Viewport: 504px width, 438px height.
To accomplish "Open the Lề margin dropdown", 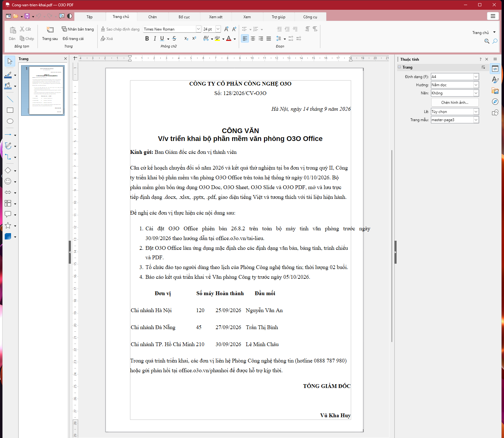I will (x=476, y=111).
